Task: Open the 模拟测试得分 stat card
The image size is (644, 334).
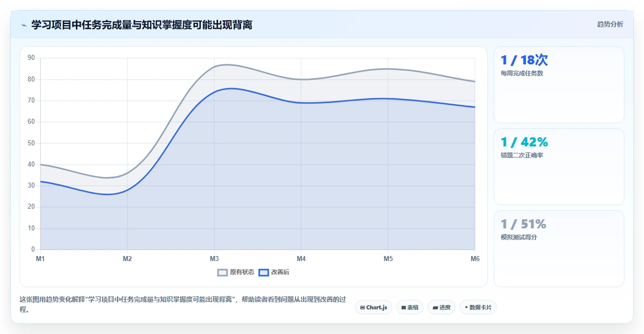Action: (x=559, y=249)
